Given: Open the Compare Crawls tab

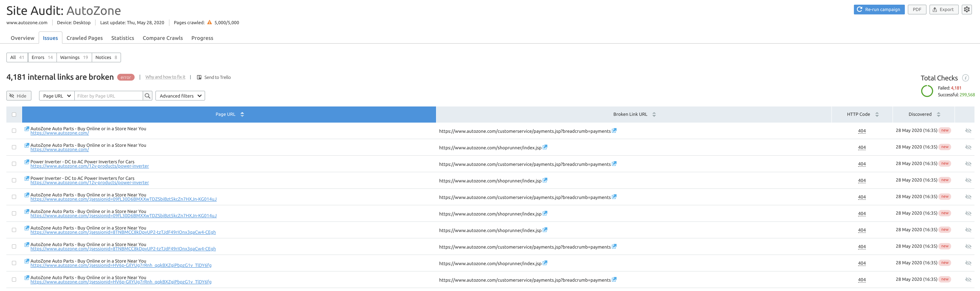Looking at the screenshot, I should click(163, 38).
